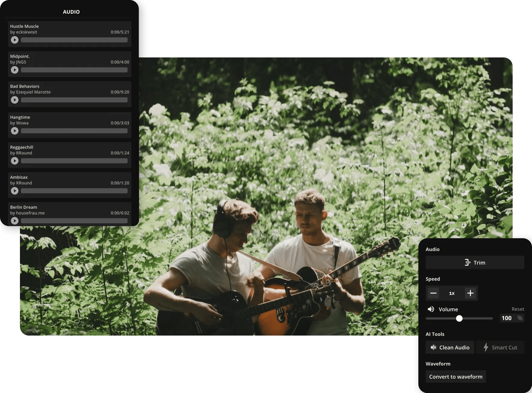Image resolution: width=532 pixels, height=393 pixels.
Task: Play the Hangtime track by Wowa
Action: click(x=15, y=131)
